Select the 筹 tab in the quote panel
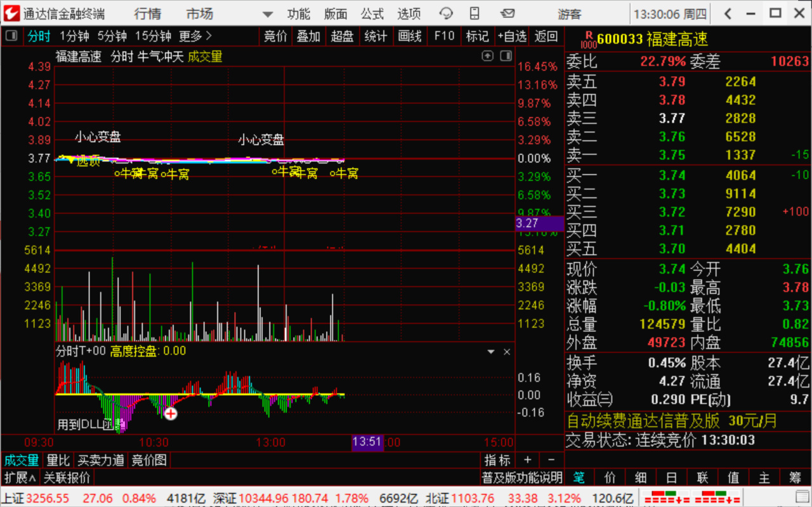This screenshot has width=812, height=507. pos(796,477)
